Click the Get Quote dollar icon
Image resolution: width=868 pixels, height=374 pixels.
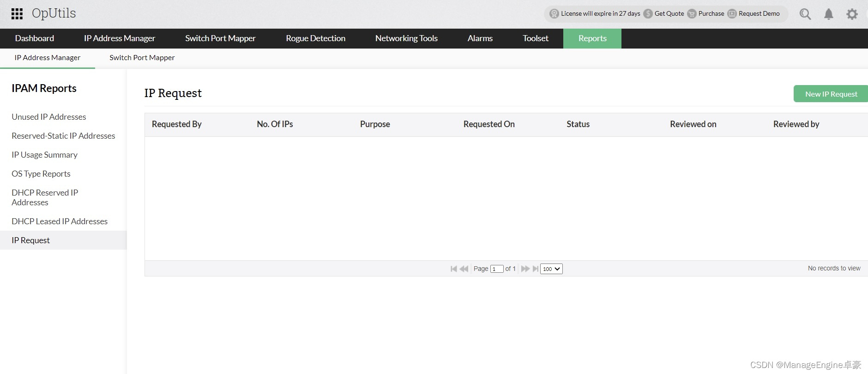pyautogui.click(x=648, y=14)
